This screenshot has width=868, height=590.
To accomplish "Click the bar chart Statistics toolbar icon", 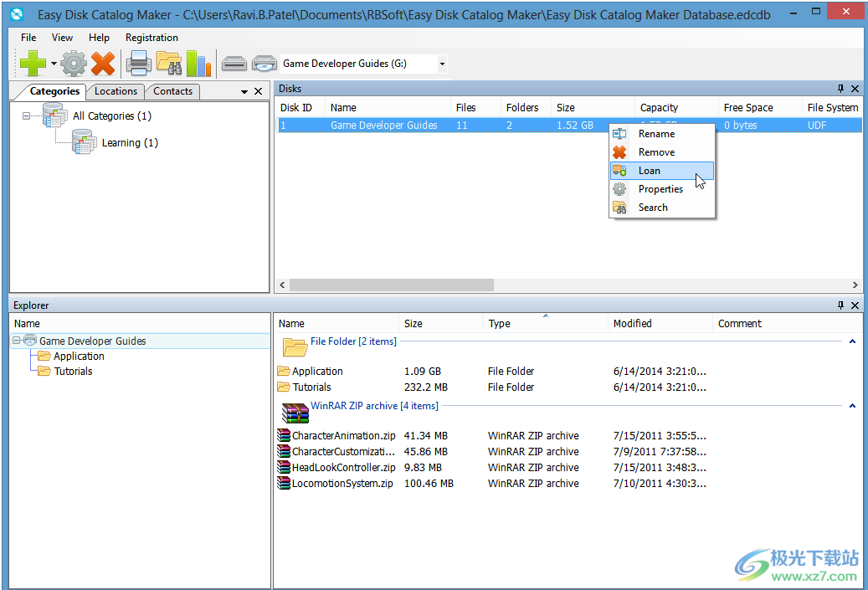I will (198, 63).
